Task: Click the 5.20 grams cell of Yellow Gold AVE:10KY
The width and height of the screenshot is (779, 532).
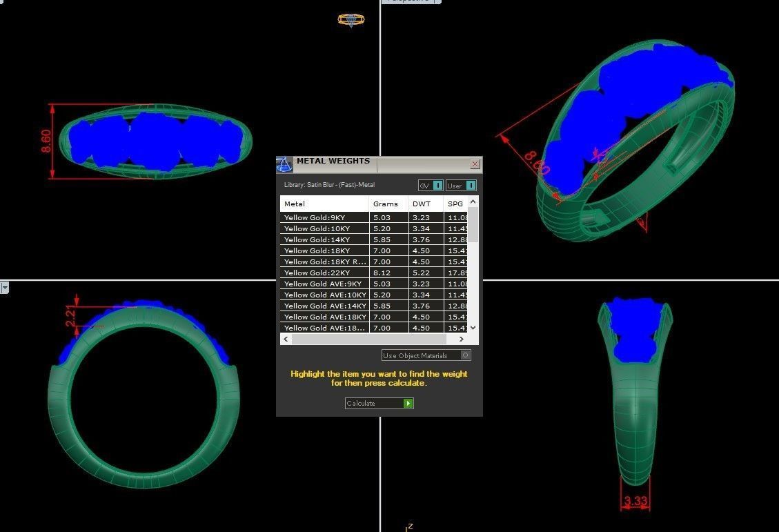Action: click(388, 295)
